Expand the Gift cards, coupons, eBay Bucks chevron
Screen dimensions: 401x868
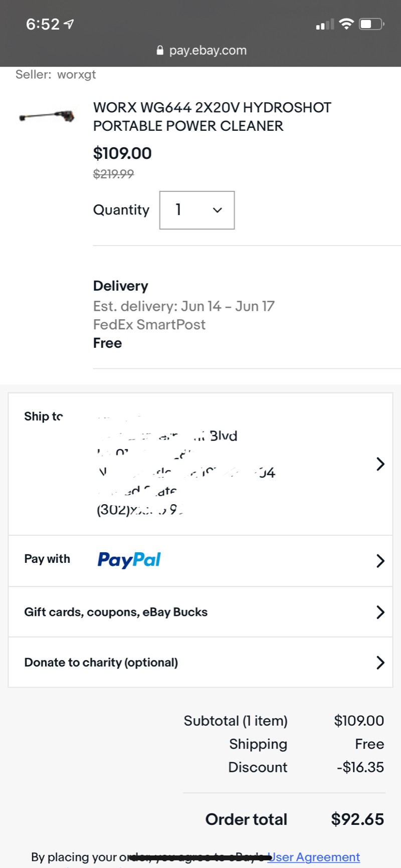coord(380,612)
